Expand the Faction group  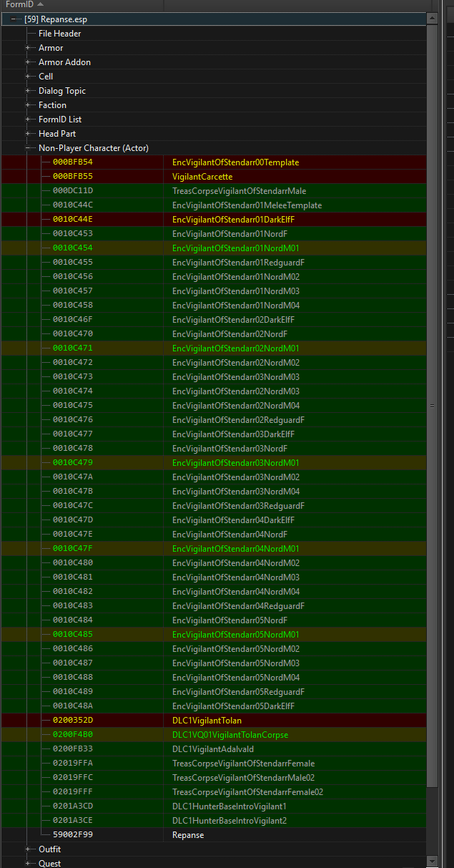click(x=29, y=105)
